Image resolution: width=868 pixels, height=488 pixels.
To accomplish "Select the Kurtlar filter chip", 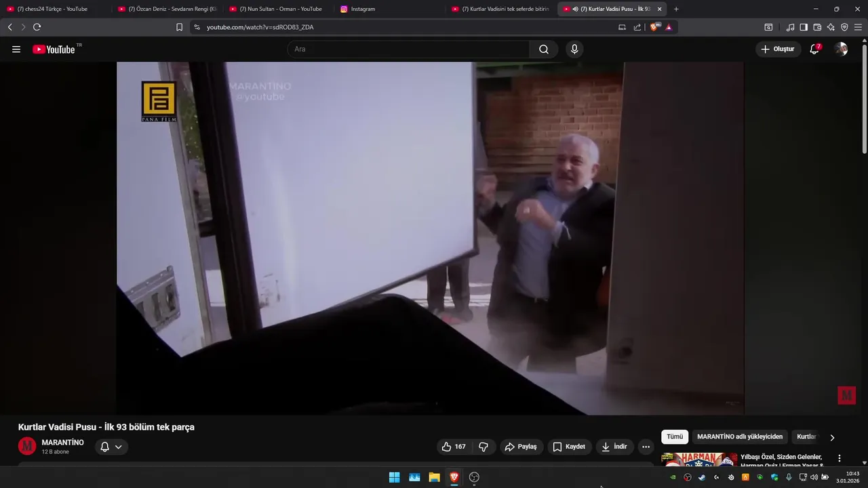I will click(806, 437).
